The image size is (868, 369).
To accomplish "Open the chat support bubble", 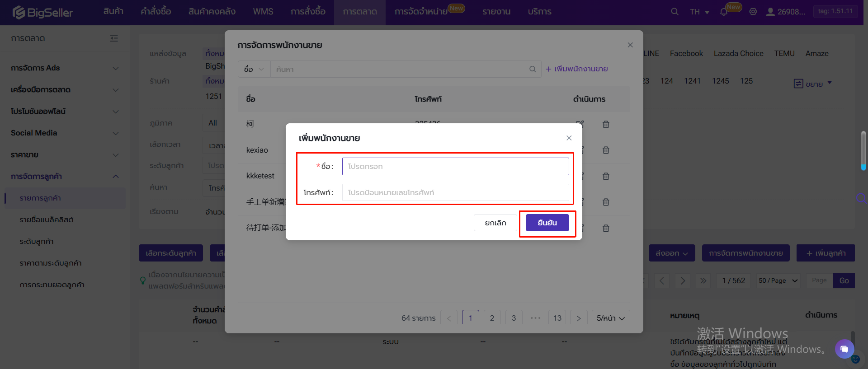I will 844,349.
